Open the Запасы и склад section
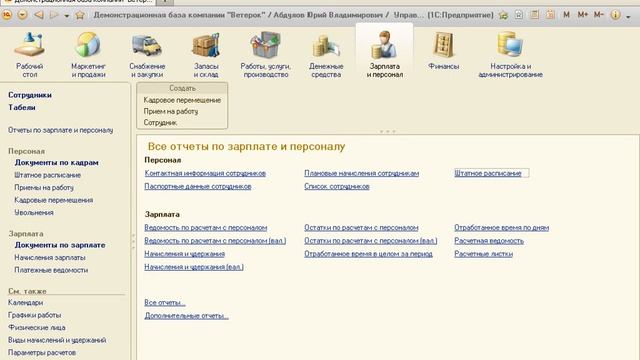Viewport: 640px width, 360px height. pyautogui.click(x=206, y=55)
